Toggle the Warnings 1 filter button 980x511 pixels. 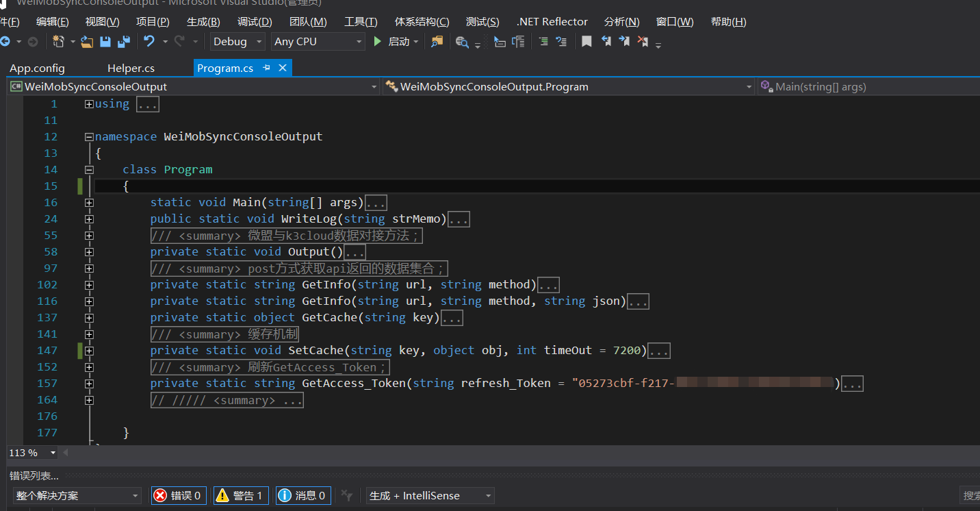tap(241, 495)
